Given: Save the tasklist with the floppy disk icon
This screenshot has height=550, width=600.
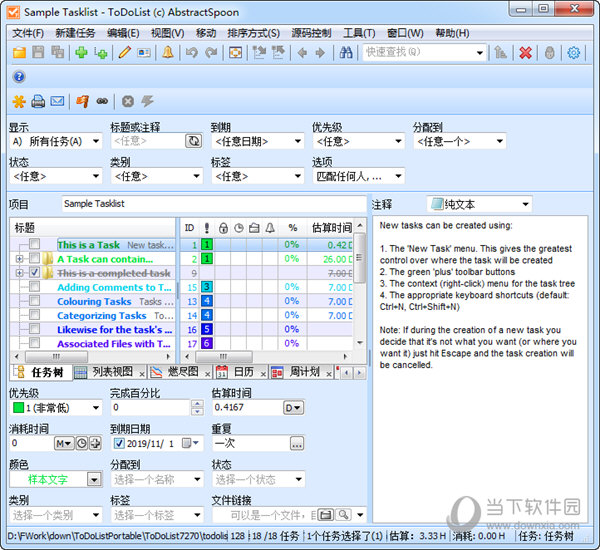Looking at the screenshot, I should [38, 52].
